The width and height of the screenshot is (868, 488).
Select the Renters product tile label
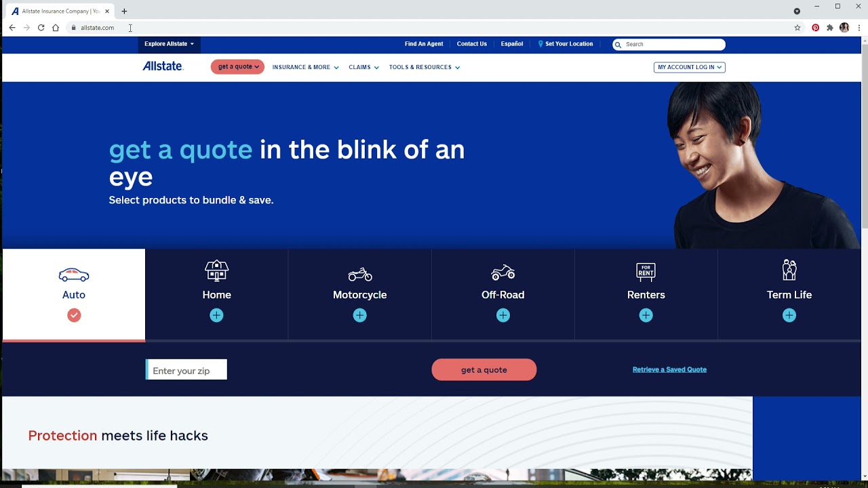[x=646, y=295]
